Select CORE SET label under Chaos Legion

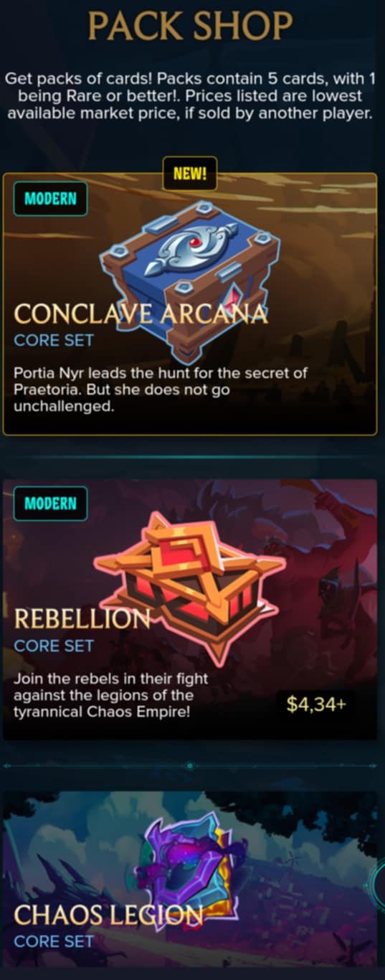click(x=54, y=941)
